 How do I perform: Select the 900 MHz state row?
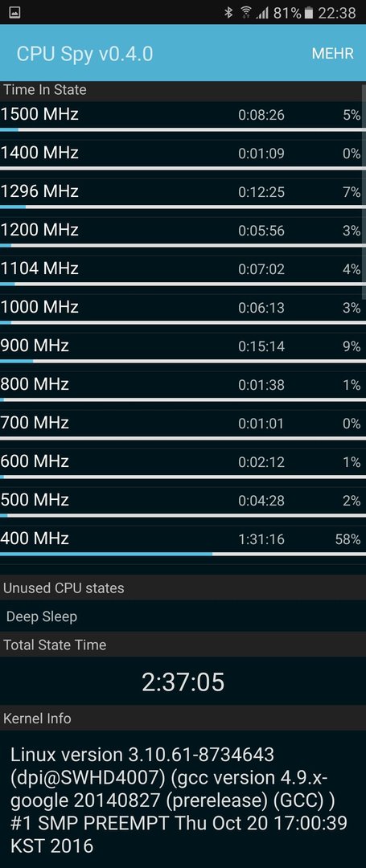pos(183,350)
